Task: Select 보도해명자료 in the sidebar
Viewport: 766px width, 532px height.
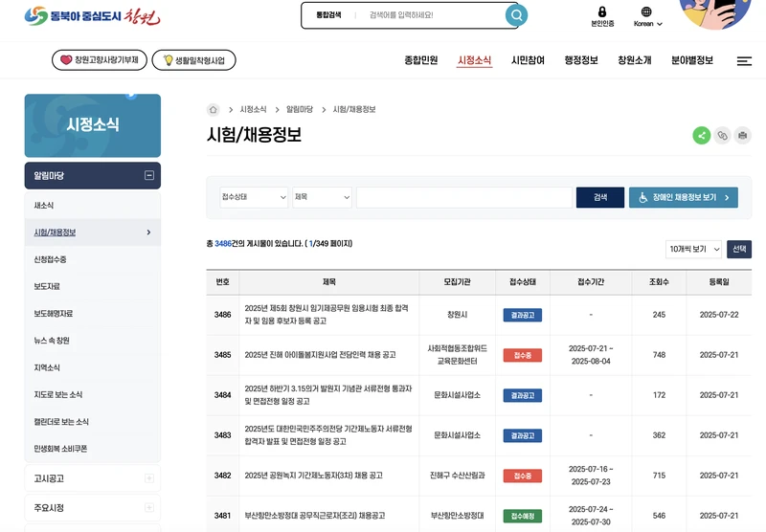Action: click(92, 313)
